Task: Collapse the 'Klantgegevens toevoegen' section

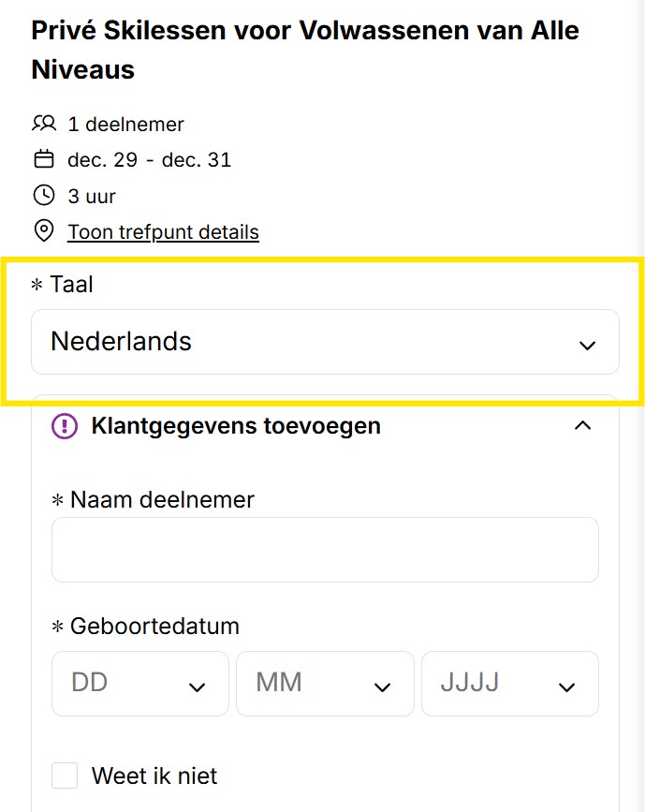Action: (583, 425)
